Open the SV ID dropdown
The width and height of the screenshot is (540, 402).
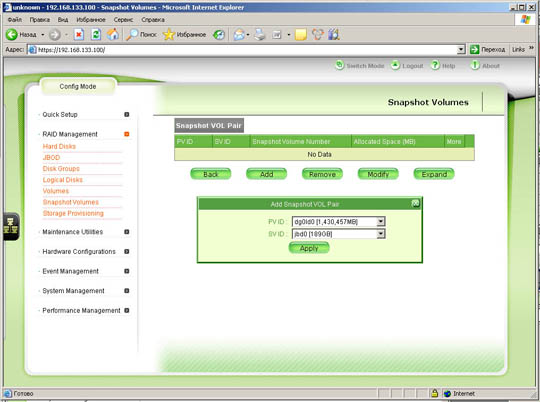pos(381,234)
